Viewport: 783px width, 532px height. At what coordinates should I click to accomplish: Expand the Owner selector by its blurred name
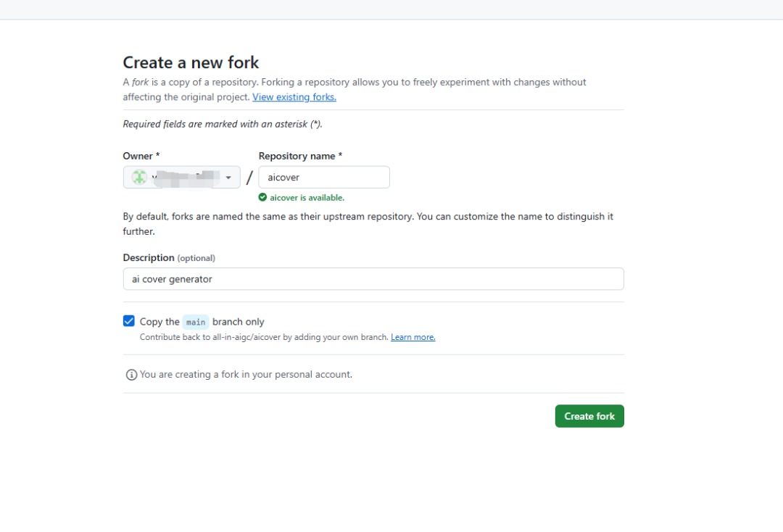tap(185, 178)
